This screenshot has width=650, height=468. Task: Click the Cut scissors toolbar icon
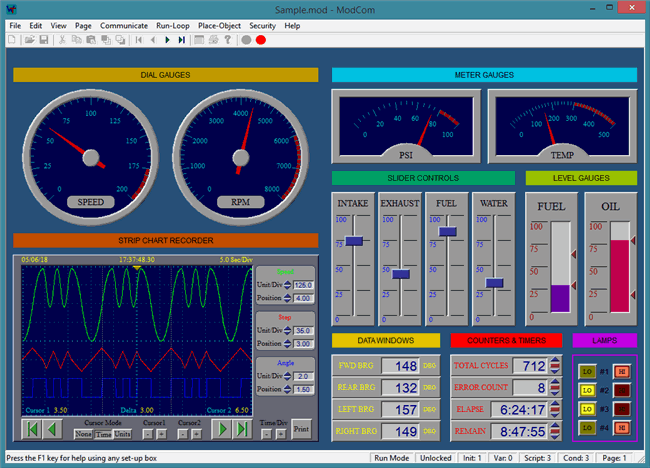pyautogui.click(x=63, y=40)
